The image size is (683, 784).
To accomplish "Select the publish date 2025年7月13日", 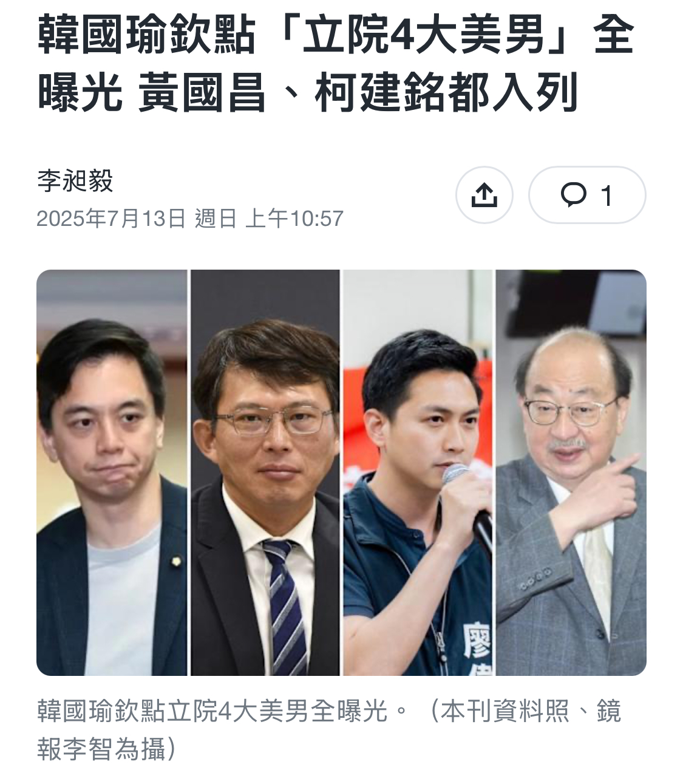I will 110,218.
